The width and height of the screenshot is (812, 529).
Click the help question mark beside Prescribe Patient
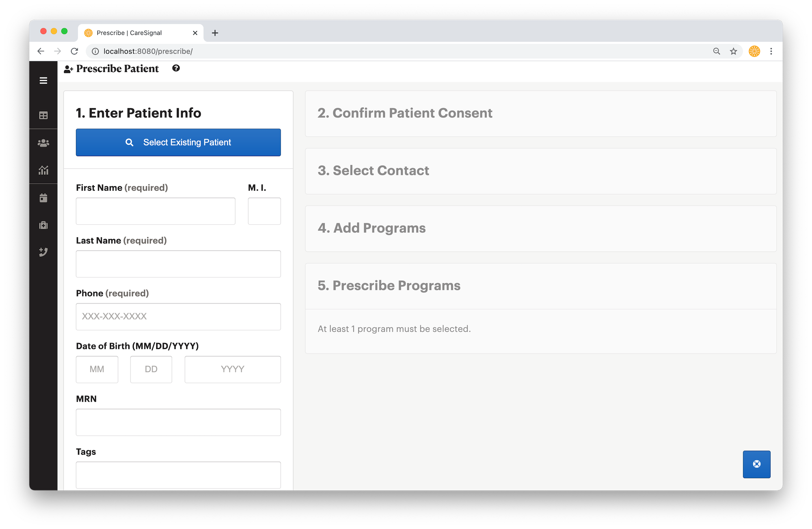pyautogui.click(x=176, y=68)
